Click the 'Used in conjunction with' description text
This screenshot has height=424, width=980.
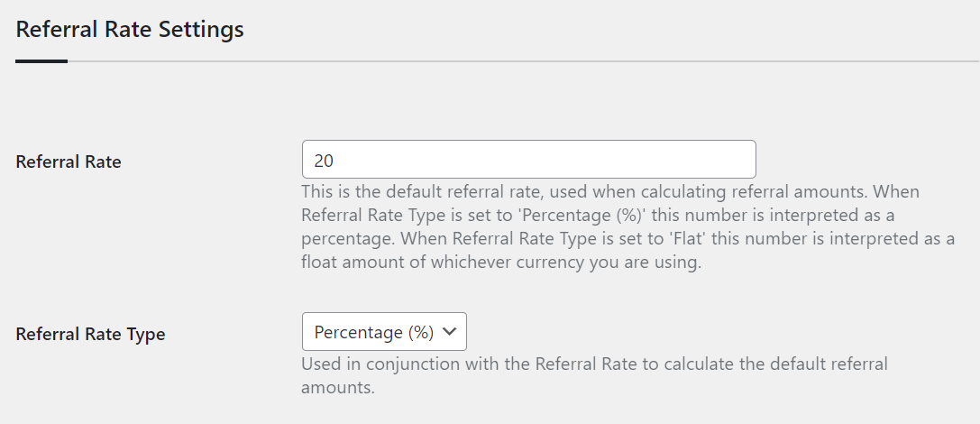pyautogui.click(x=400, y=364)
